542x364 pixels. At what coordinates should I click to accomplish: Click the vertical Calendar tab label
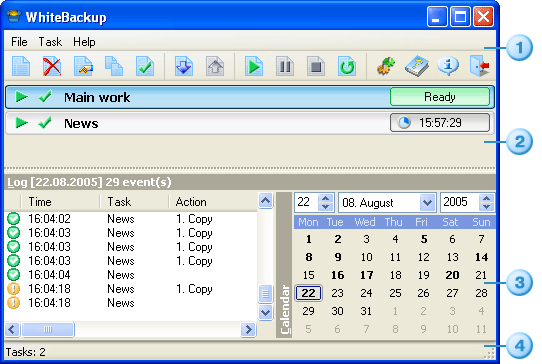coord(284,265)
